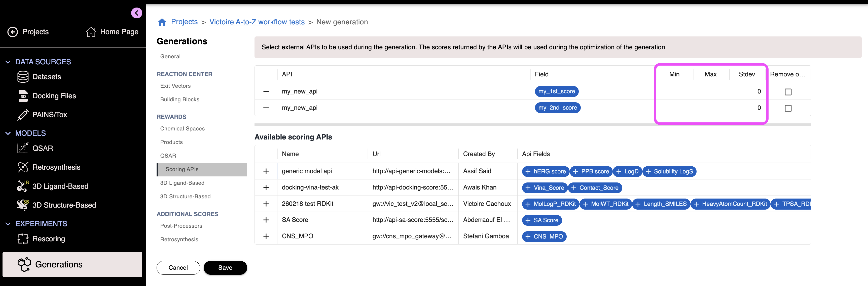Open Retrosynthesis icon in sidebar
Image resolution: width=868 pixels, height=286 pixels.
23,167
